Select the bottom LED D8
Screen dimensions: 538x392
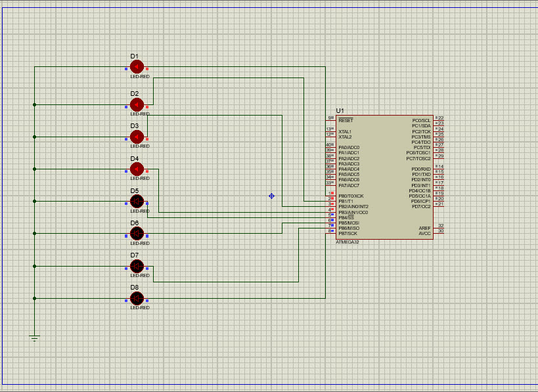[x=137, y=298]
